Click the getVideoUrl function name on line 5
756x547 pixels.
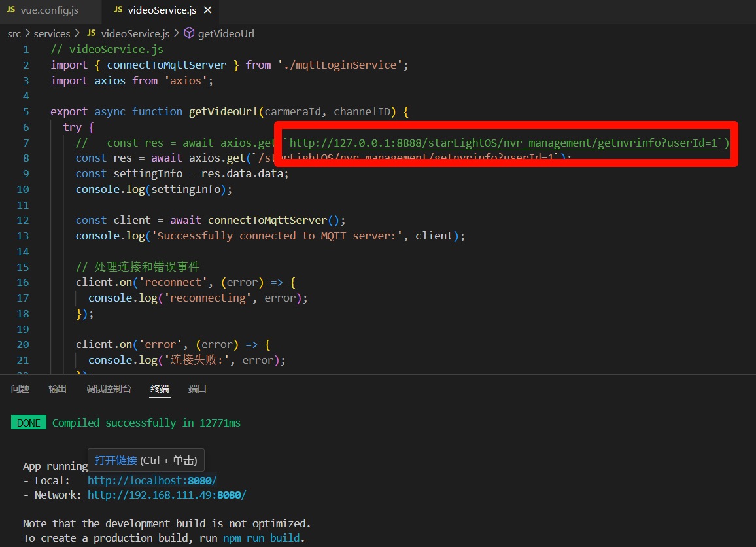tap(223, 112)
